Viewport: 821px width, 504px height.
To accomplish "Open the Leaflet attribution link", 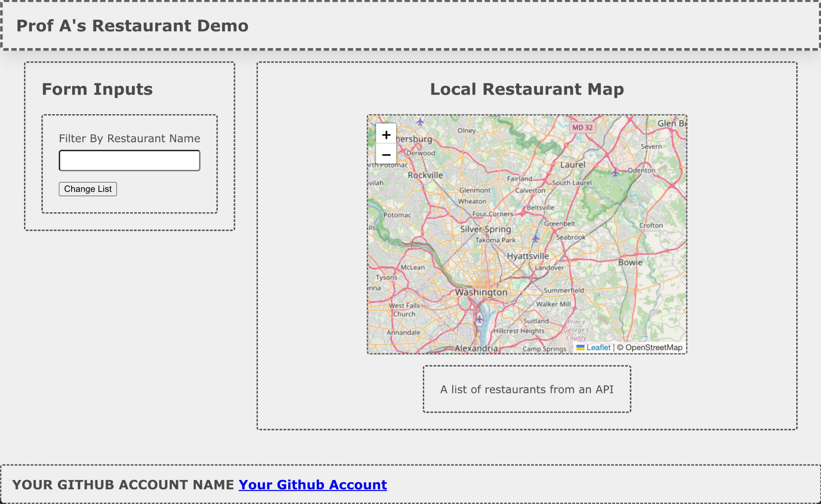I will click(x=598, y=347).
